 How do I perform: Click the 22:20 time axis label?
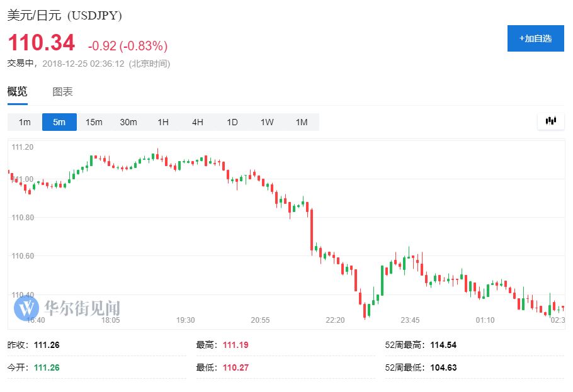[335, 320]
